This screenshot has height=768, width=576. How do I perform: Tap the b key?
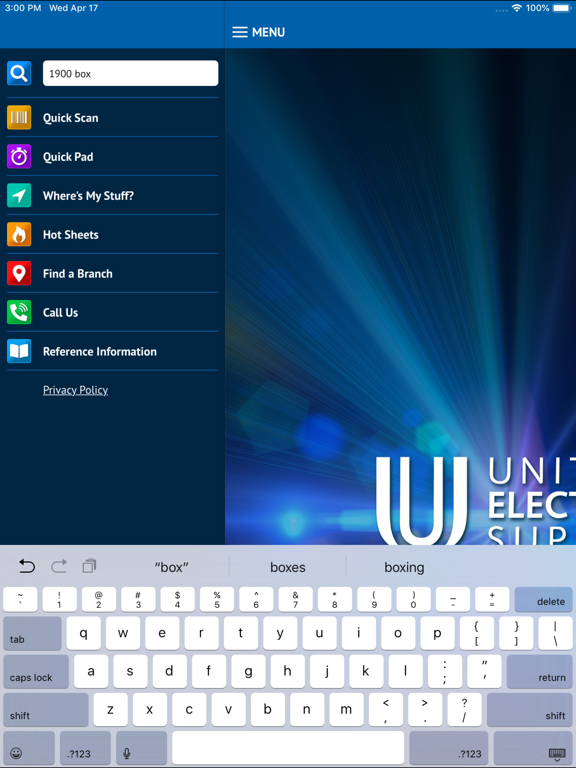pyautogui.click(x=267, y=710)
